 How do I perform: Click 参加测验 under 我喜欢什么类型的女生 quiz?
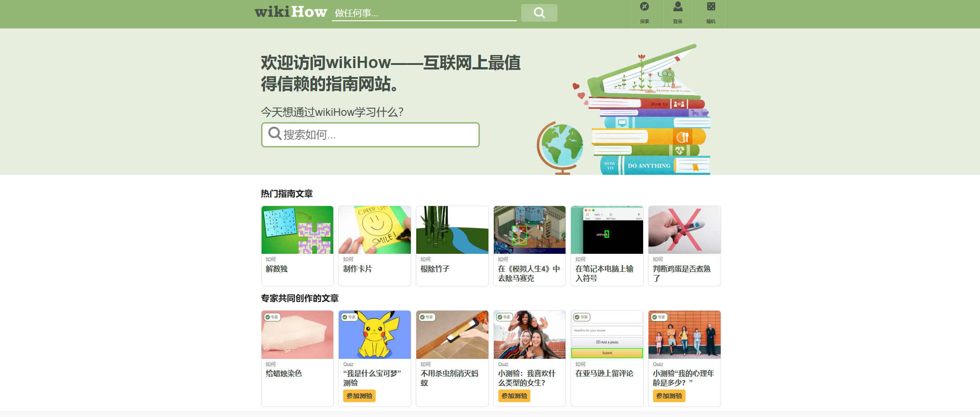click(x=514, y=396)
